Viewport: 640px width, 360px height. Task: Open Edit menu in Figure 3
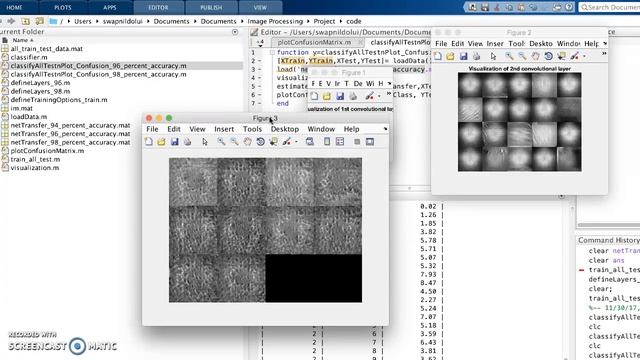[174, 129]
